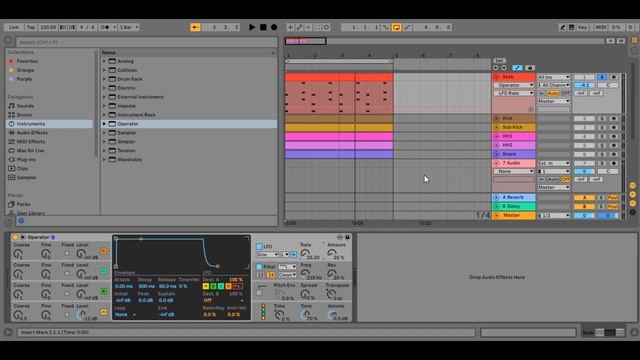Expand the Operator folder
The height and width of the screenshot is (360, 640).
[104, 124]
